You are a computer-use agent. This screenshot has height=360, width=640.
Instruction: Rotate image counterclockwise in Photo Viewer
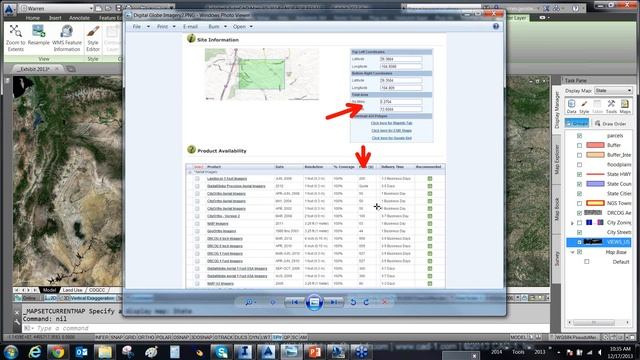click(x=353, y=302)
